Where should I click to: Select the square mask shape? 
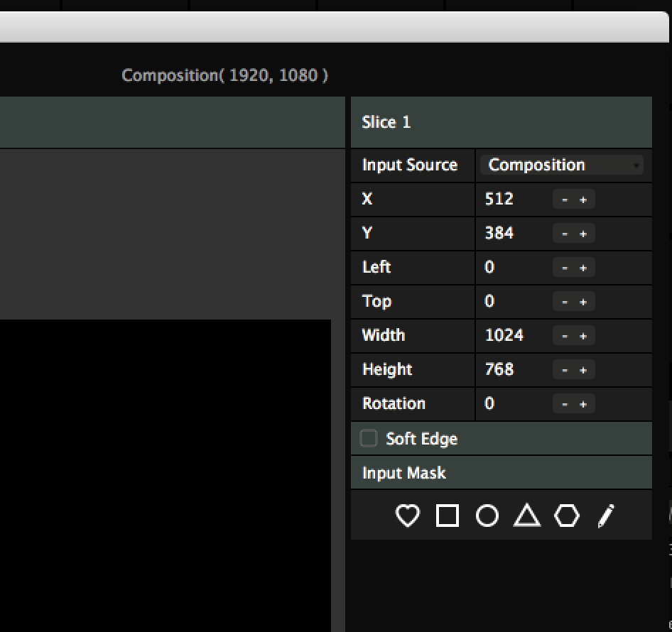[x=447, y=516]
